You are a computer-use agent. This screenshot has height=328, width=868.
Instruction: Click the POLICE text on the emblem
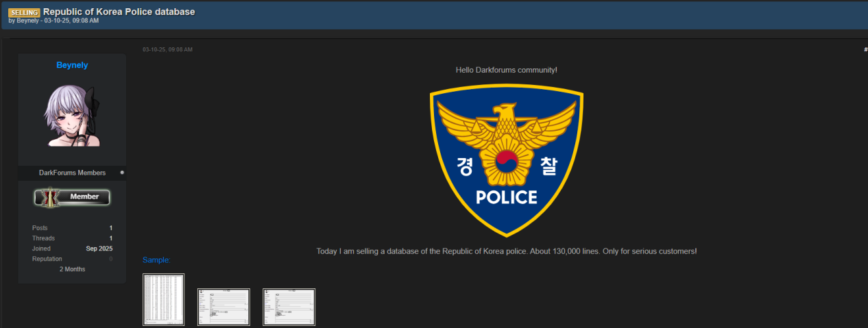pyautogui.click(x=506, y=198)
